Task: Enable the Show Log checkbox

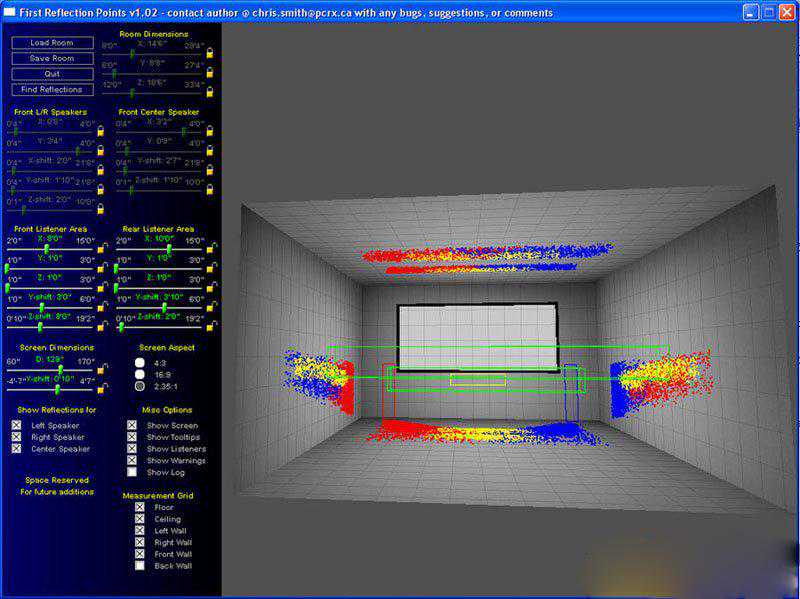Action: 132,472
